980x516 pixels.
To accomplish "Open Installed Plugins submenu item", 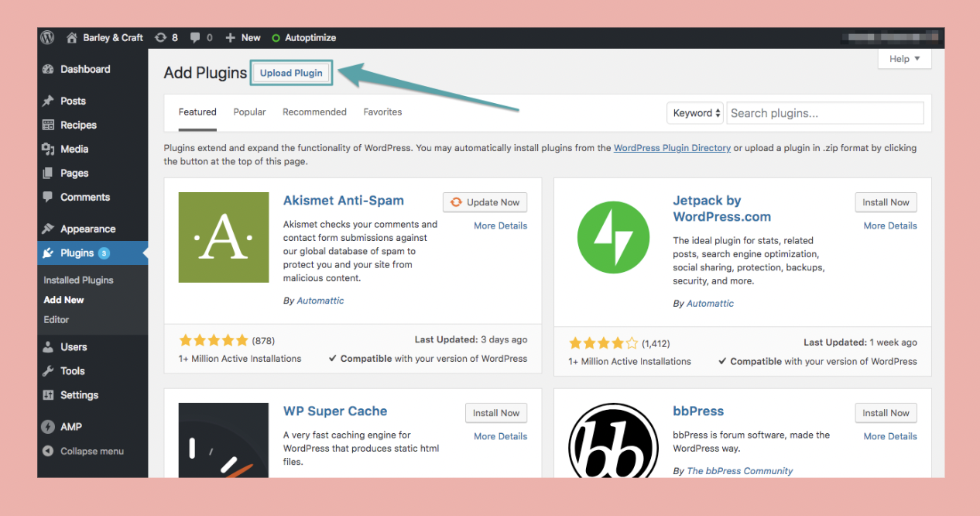I will pyautogui.click(x=78, y=280).
